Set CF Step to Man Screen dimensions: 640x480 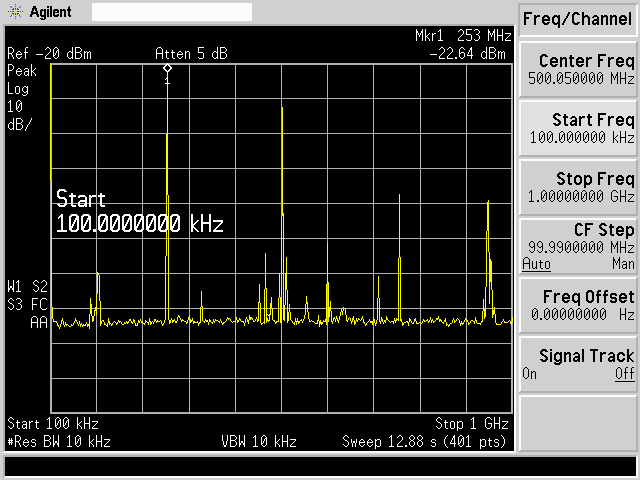[623, 264]
